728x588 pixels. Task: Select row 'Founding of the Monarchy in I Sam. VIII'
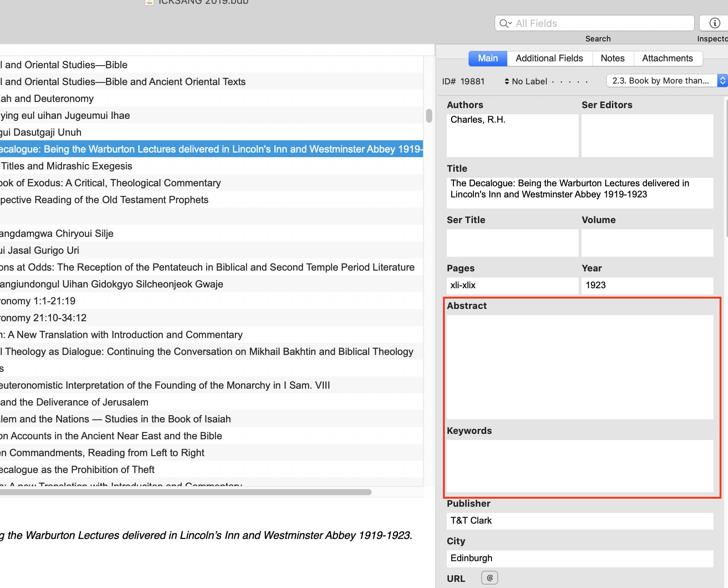pos(212,385)
